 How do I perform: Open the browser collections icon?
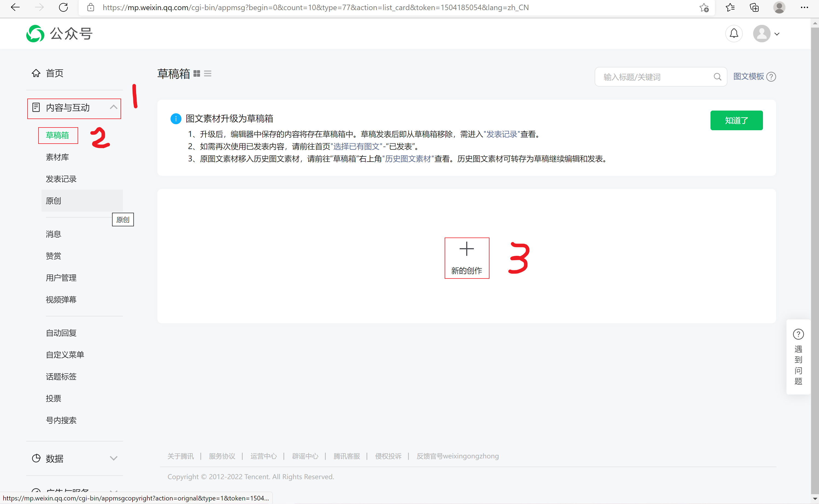pos(754,7)
